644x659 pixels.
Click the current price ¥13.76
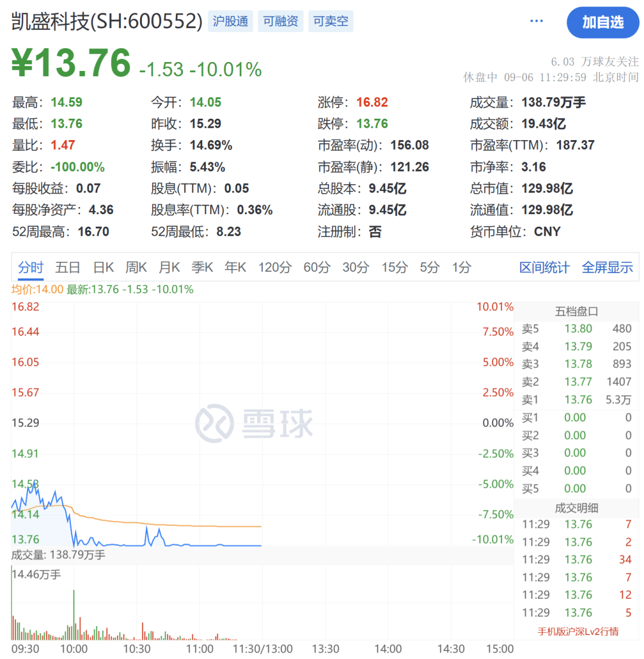(x=71, y=63)
